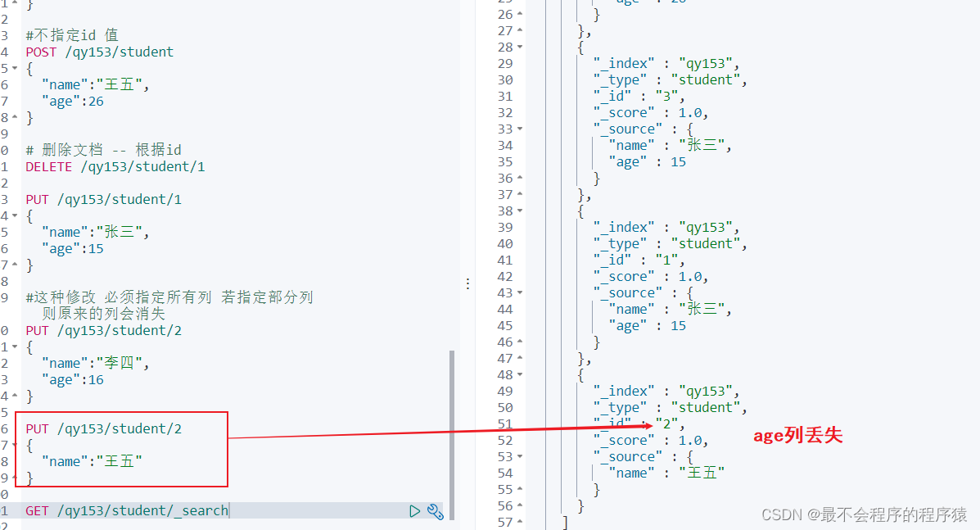
Task: Click "_type" : "student" on output line 30
Action: point(670,79)
